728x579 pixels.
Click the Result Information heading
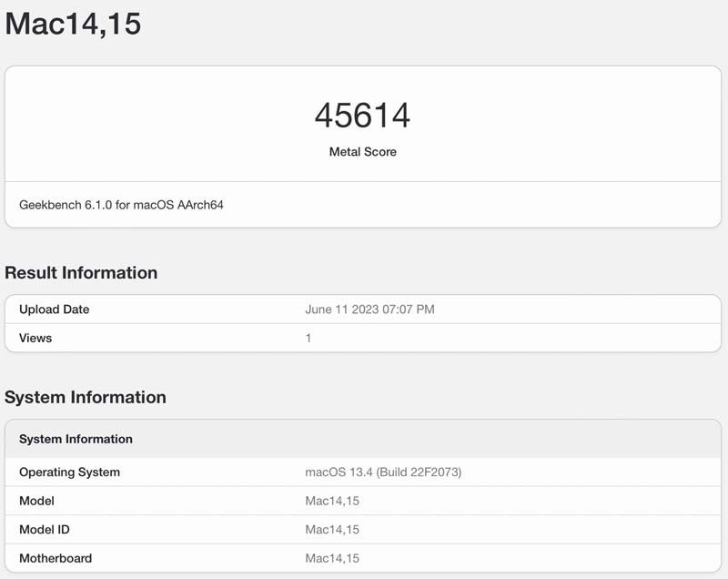click(x=81, y=272)
